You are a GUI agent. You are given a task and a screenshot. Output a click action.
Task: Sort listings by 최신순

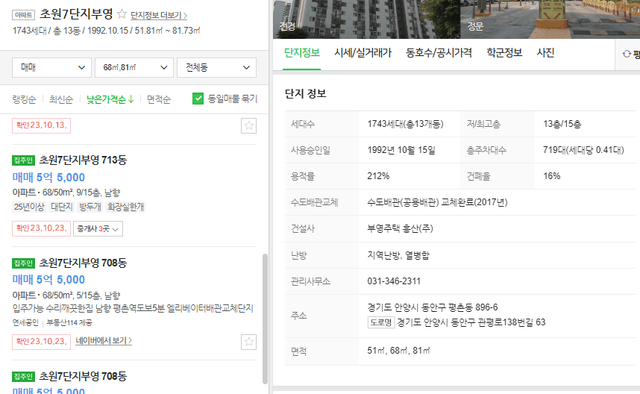[61, 99]
